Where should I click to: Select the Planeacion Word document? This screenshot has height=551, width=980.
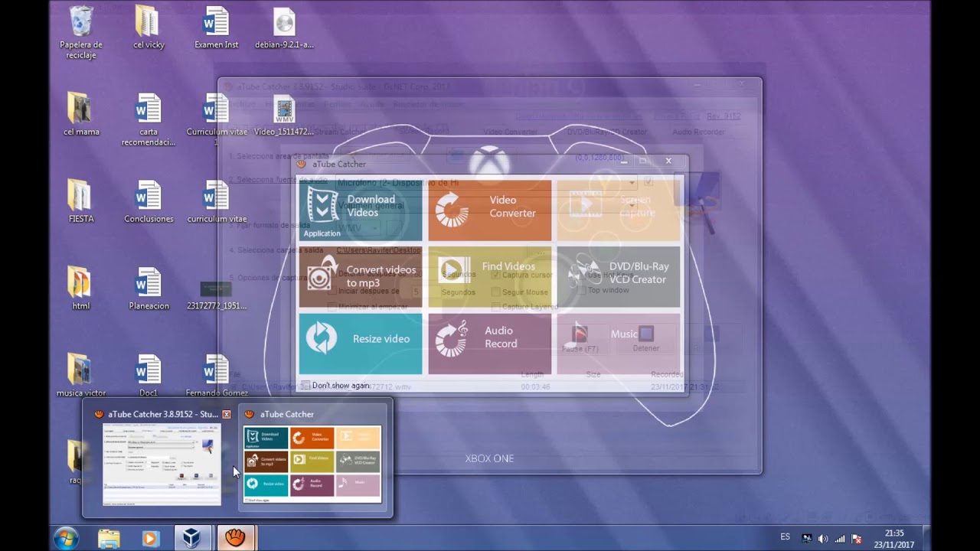click(x=149, y=289)
